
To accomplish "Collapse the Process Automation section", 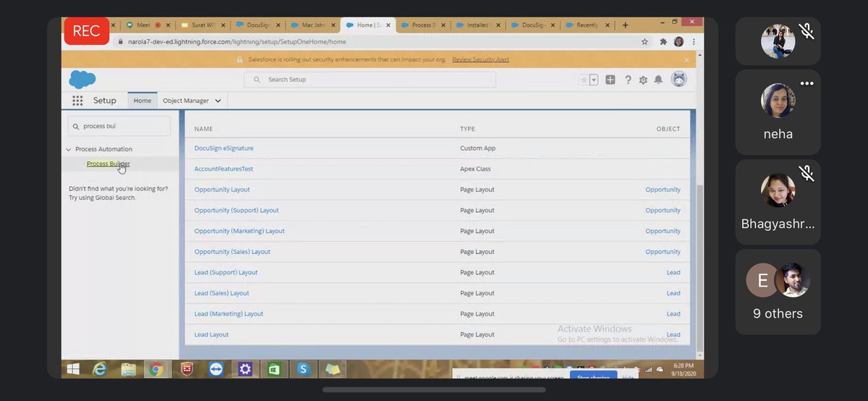I will click(x=69, y=149).
